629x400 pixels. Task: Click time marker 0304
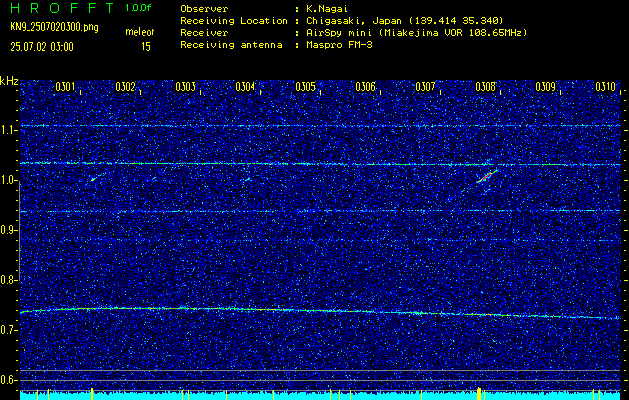point(245,86)
